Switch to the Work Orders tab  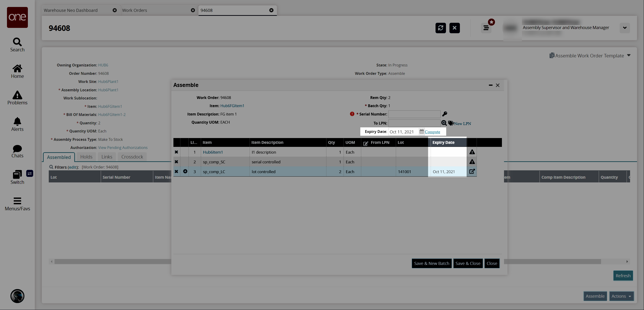click(x=134, y=10)
